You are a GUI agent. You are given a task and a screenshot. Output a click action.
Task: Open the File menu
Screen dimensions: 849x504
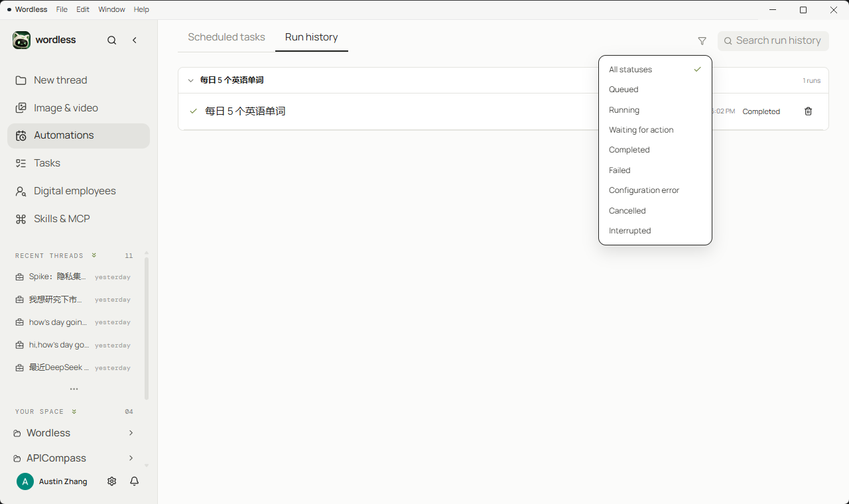[x=62, y=9]
